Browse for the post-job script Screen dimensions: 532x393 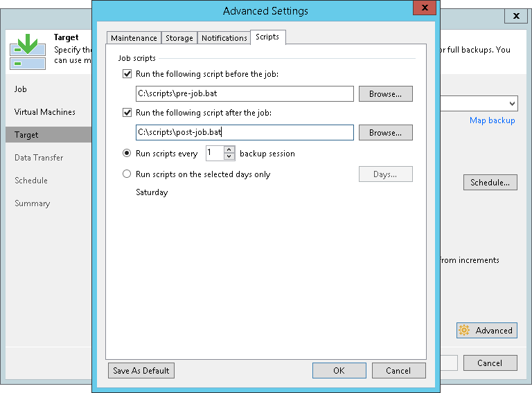(386, 132)
